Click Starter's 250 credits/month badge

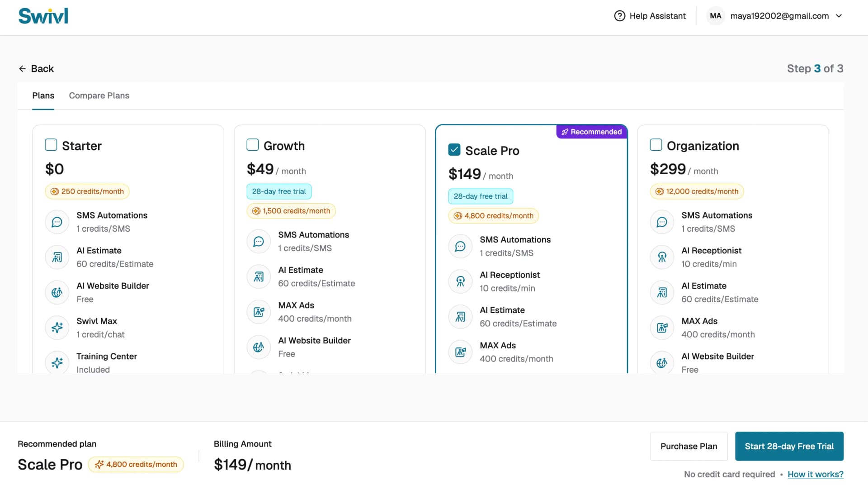tap(87, 191)
